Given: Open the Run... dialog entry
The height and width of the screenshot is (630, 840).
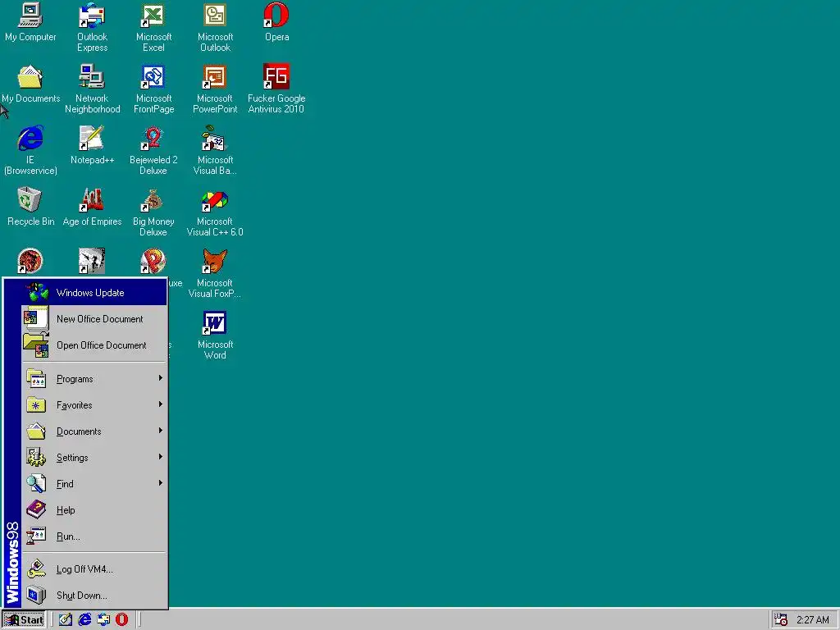Looking at the screenshot, I should point(94,536).
